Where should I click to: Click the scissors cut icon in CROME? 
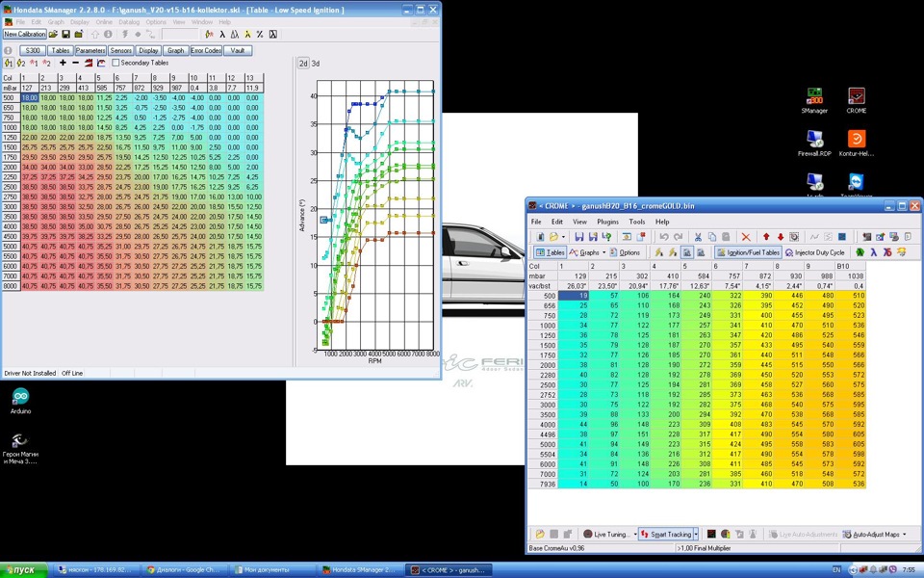(x=698, y=237)
